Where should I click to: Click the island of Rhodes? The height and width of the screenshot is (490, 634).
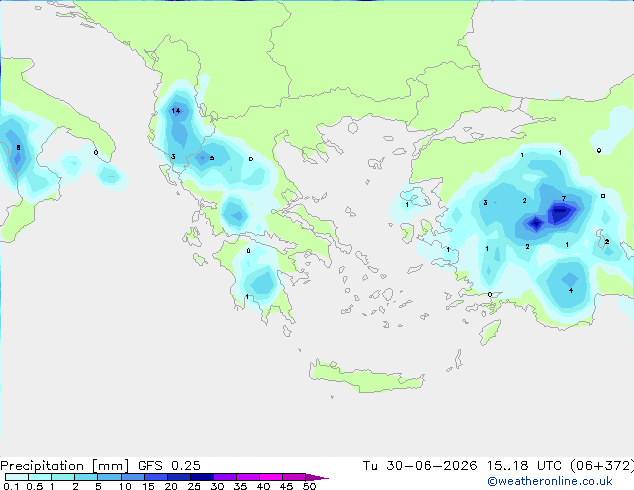[490, 331]
